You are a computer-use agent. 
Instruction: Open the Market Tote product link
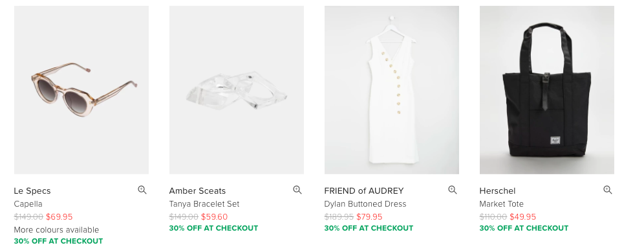coord(502,204)
